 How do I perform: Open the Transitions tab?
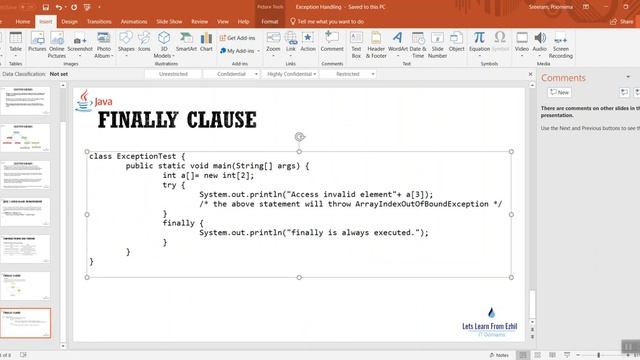point(99,22)
